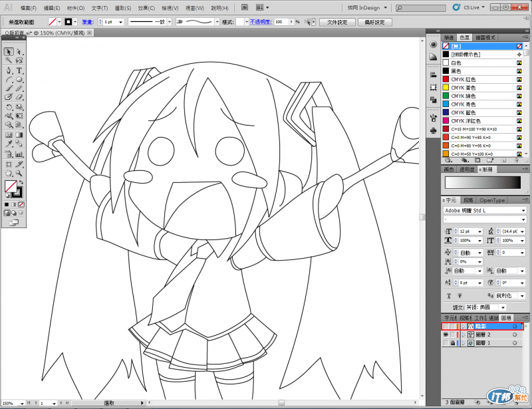Click the Swap Fill and Stroke arrow

[21, 183]
